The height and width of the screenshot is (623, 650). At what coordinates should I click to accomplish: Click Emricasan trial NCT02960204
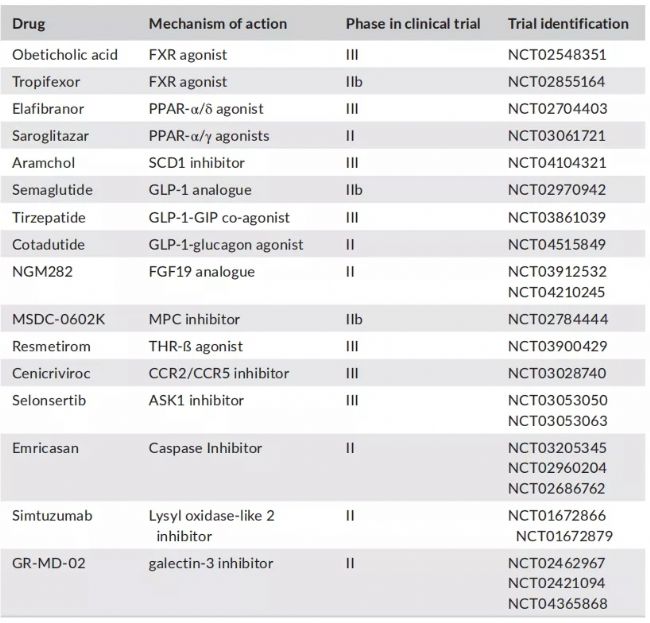(557, 467)
